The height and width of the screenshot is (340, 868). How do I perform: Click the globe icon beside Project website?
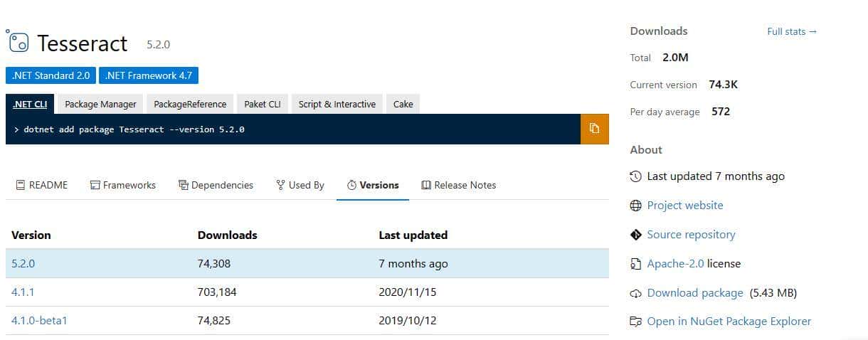[x=636, y=206]
